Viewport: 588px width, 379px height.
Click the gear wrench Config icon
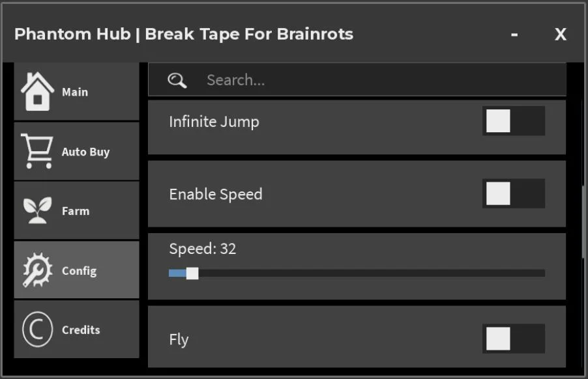[x=37, y=270]
